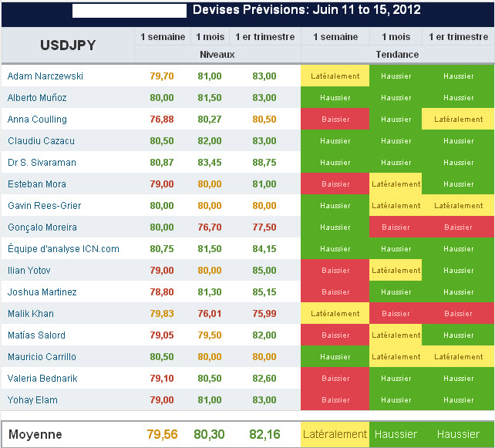Click the white logo box in title bar

coord(130,11)
